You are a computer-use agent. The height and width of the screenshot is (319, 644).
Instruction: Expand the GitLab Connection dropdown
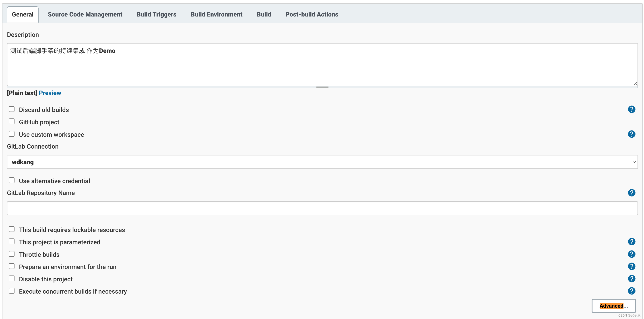coord(633,162)
